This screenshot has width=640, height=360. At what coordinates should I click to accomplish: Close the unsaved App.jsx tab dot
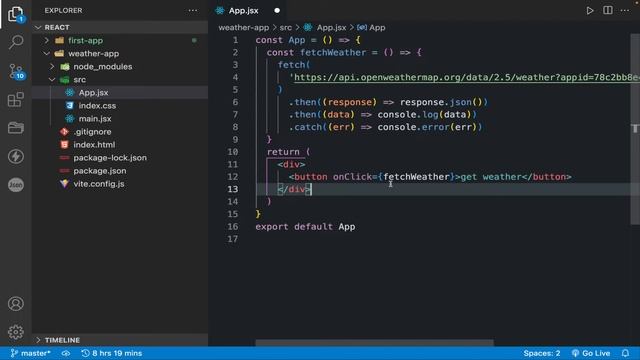click(x=277, y=11)
